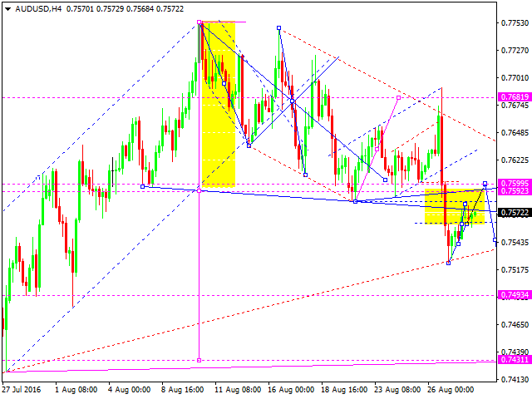Click the 4 Aug 00:00 time label
The width and height of the screenshot is (532, 399).
130,390
